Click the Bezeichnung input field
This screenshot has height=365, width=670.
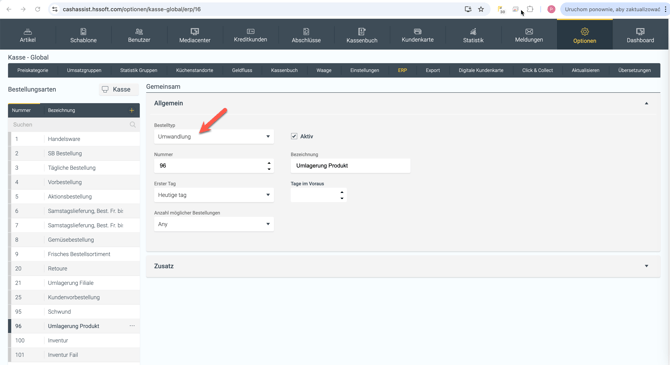350,166
